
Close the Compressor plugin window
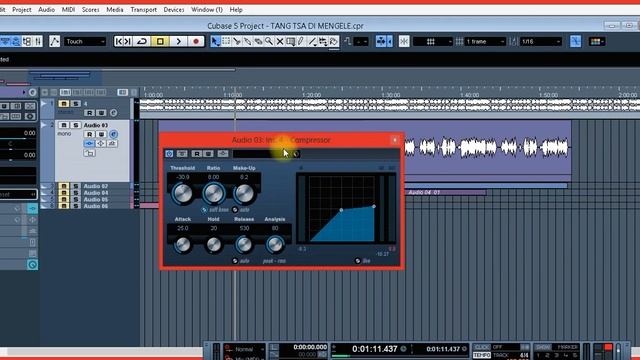[395, 140]
